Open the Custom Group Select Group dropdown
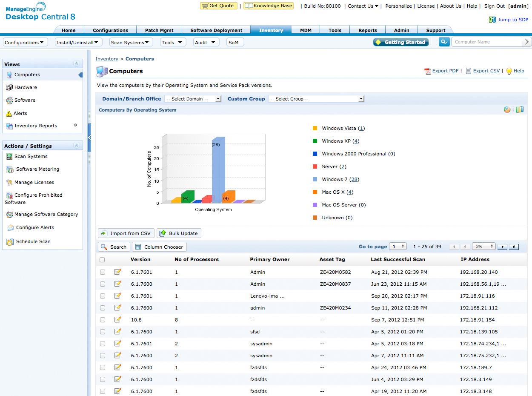The height and width of the screenshot is (396, 532). 316,99
